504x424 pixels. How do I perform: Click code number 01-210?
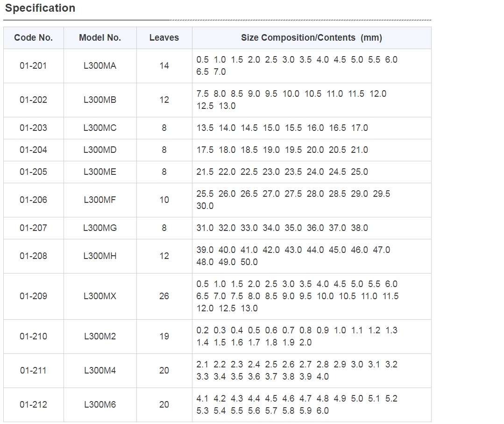[x=33, y=337]
